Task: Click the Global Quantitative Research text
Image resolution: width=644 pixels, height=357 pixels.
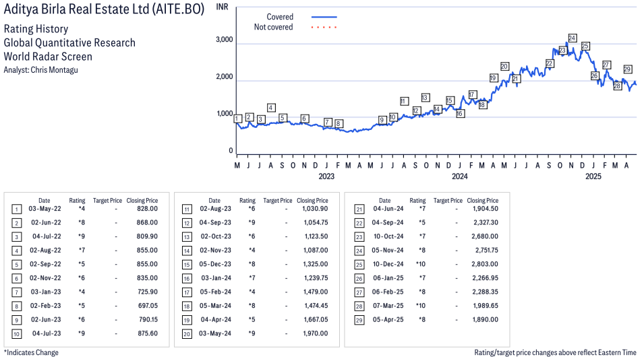Action: tap(69, 42)
